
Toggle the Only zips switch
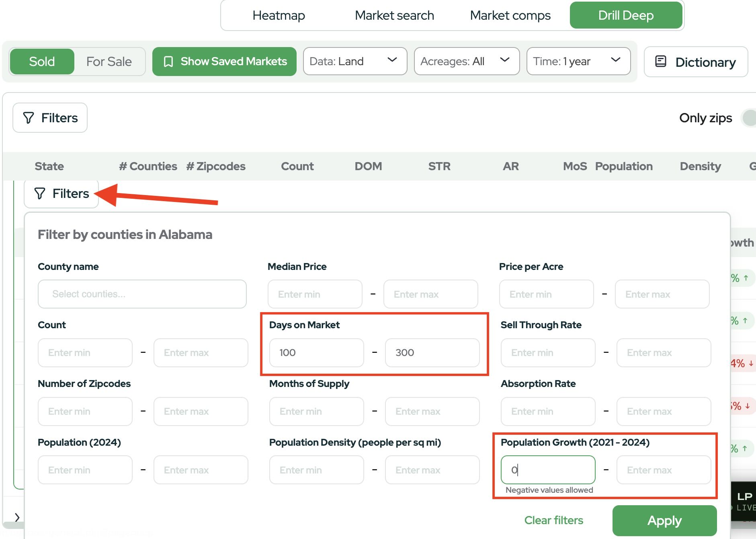(x=749, y=118)
